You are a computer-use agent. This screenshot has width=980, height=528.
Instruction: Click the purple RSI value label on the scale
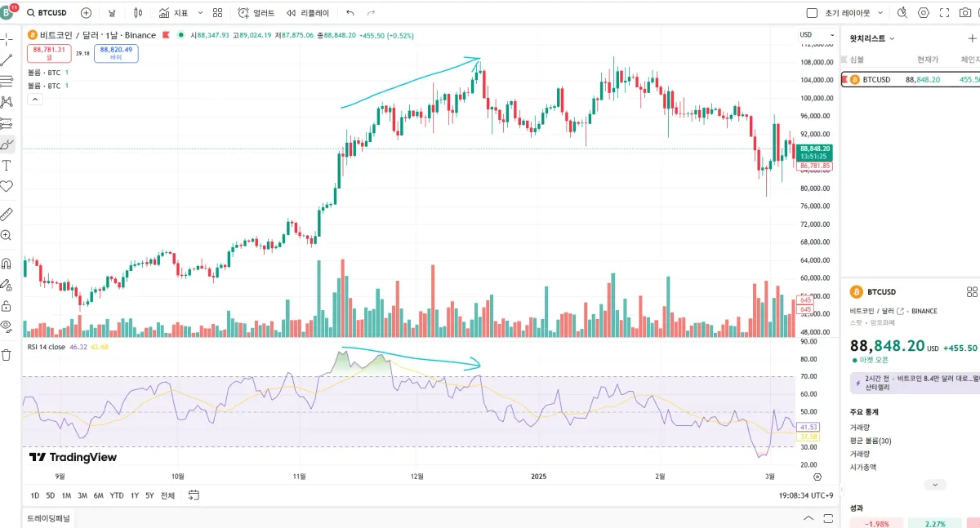coord(808,427)
